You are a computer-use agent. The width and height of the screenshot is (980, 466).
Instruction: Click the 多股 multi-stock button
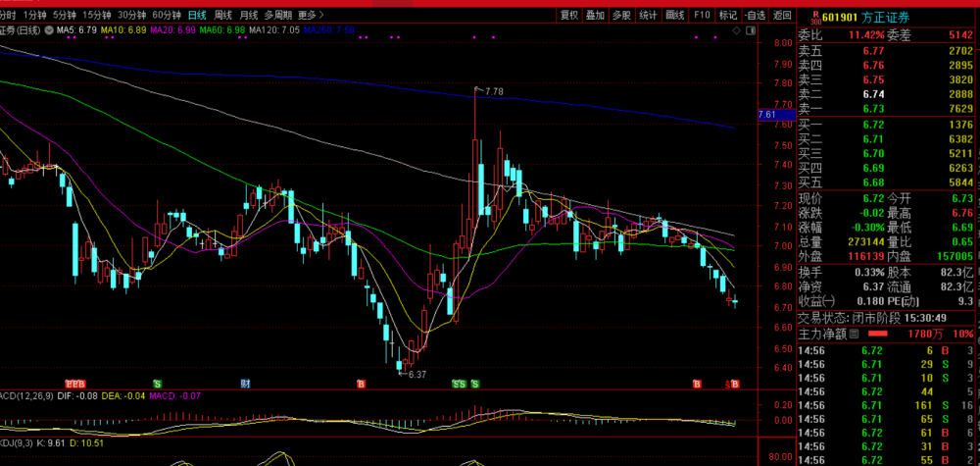point(621,15)
